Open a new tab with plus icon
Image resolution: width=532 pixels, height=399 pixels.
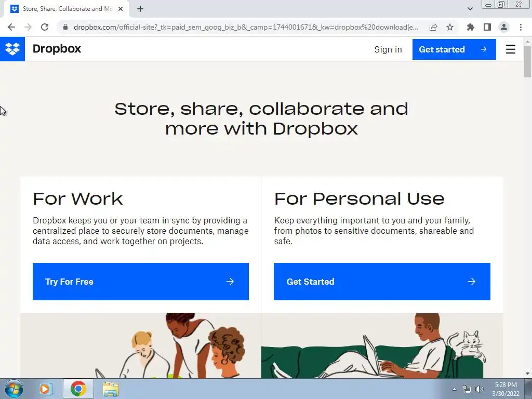(x=140, y=9)
